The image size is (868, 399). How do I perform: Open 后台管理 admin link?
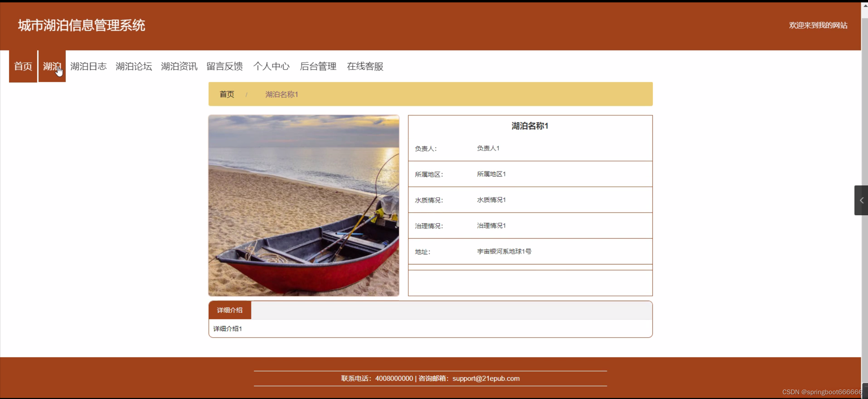point(318,66)
